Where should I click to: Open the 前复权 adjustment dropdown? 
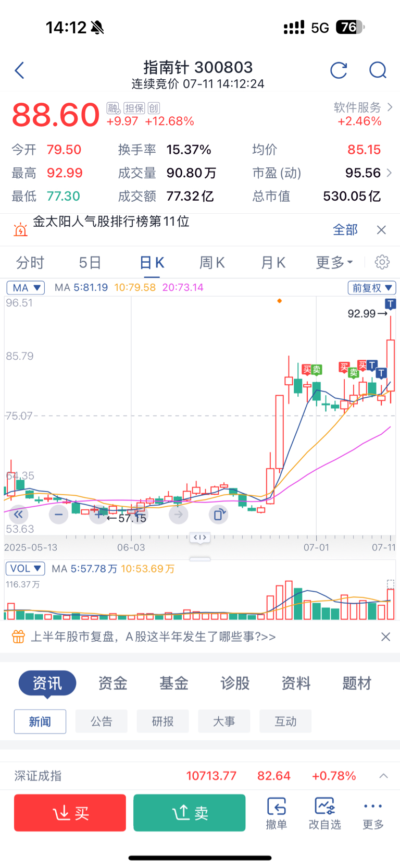[x=372, y=287]
